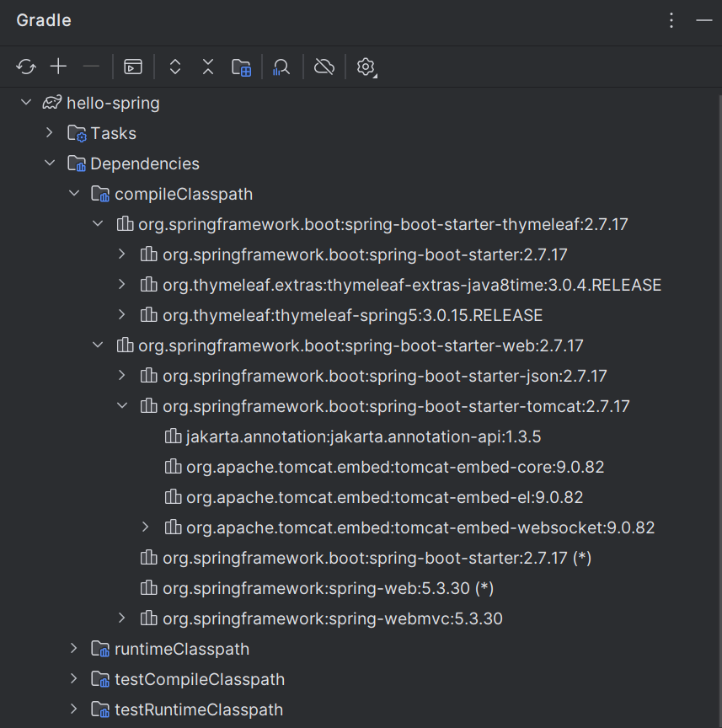
Task: Click the Dependencies folder icon
Action: point(77,163)
